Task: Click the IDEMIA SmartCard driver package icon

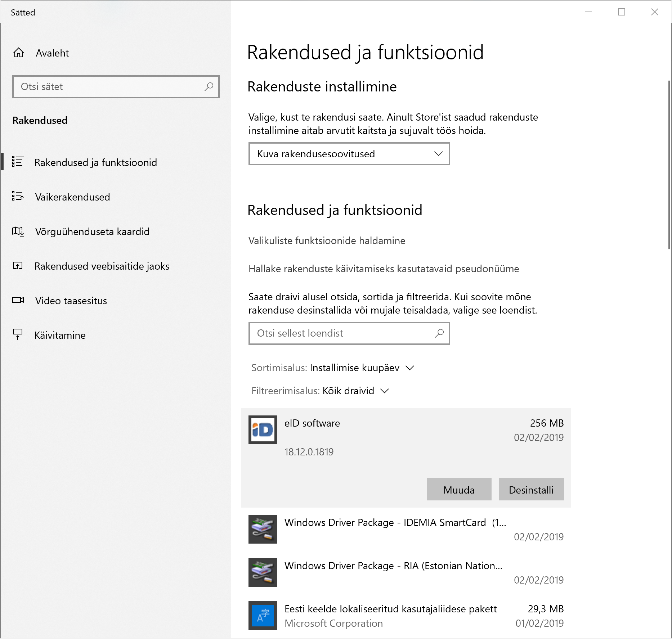Action: coord(263,530)
